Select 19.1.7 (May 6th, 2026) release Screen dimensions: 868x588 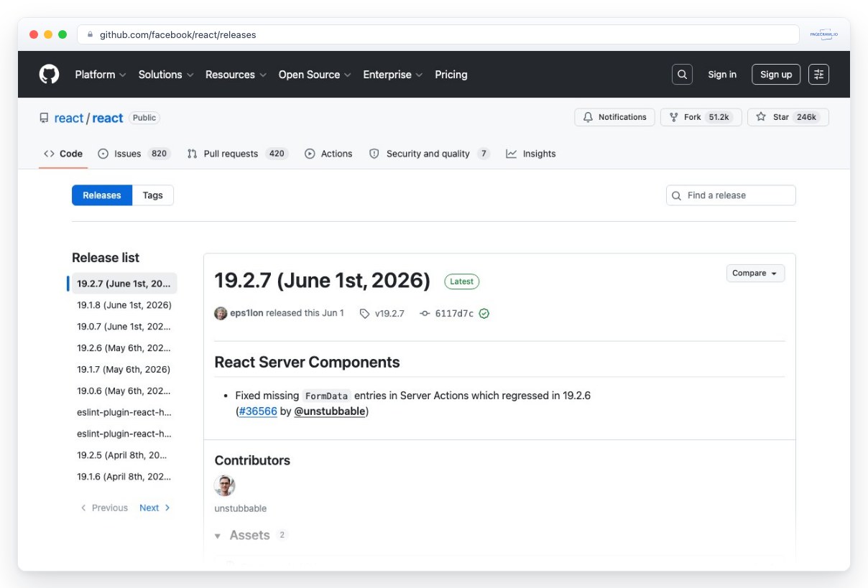[124, 370]
